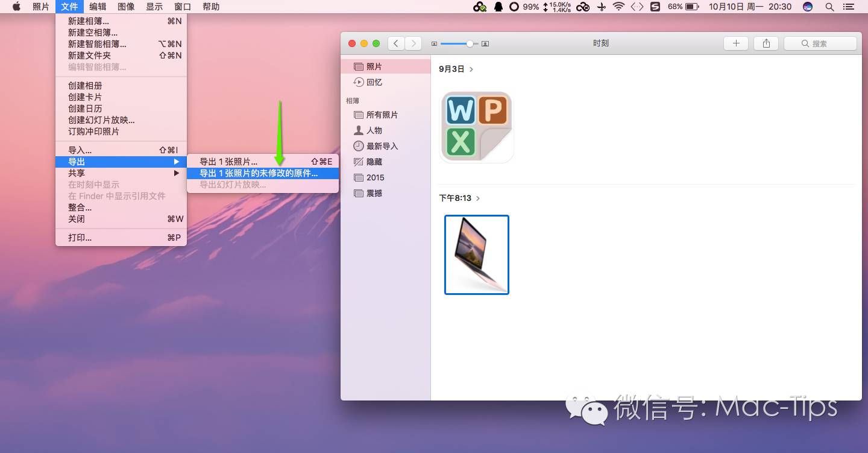868x453 pixels.
Task: Open Spotlight search magnifier in menu bar
Action: click(829, 7)
